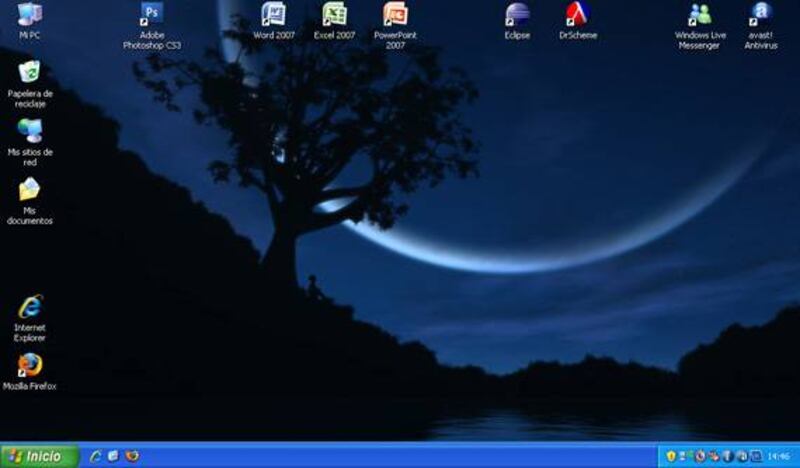Launch Internet Explorer from the quick launch bar

tap(96, 456)
